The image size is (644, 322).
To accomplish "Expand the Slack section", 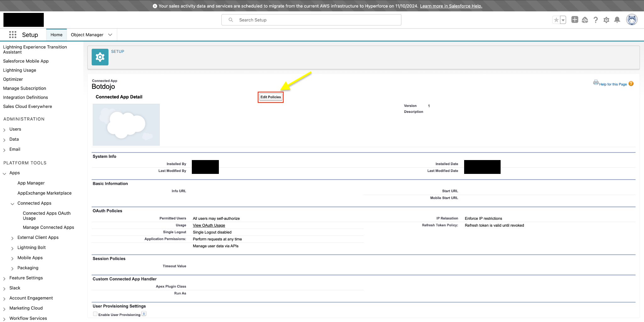I will 4,288.
